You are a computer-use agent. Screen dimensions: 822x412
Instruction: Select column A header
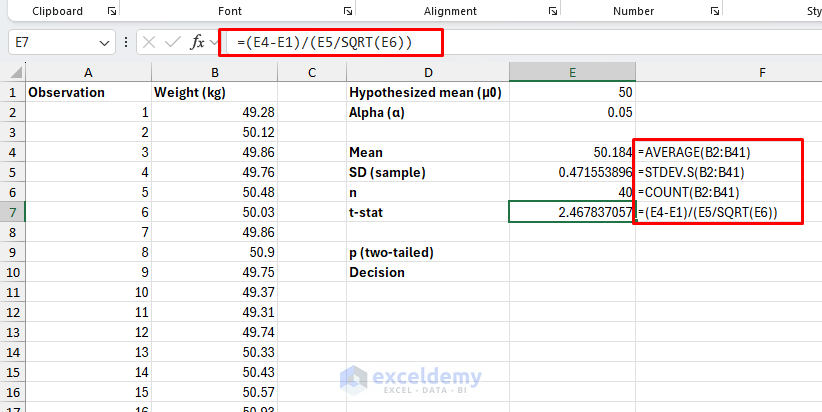[88, 72]
